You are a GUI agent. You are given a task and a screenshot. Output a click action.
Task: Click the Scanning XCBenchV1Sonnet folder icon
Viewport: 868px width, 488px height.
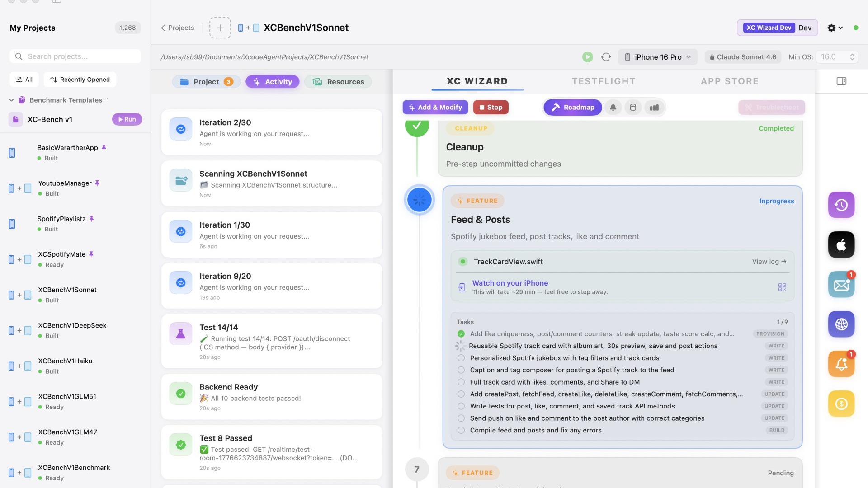(x=181, y=180)
